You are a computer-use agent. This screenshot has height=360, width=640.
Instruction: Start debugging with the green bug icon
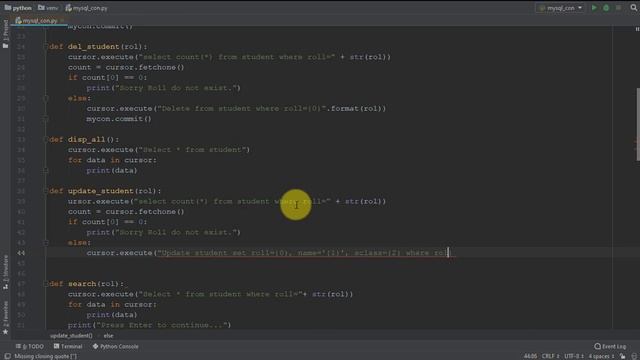pyautogui.click(x=606, y=8)
